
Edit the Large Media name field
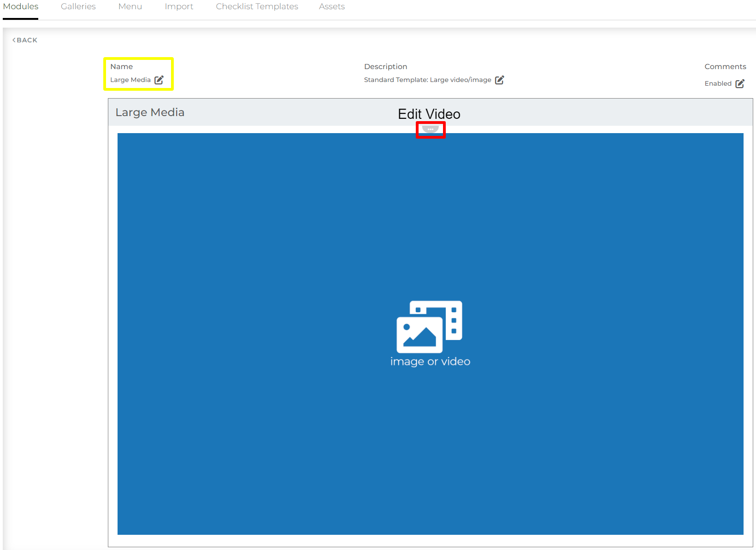(159, 80)
